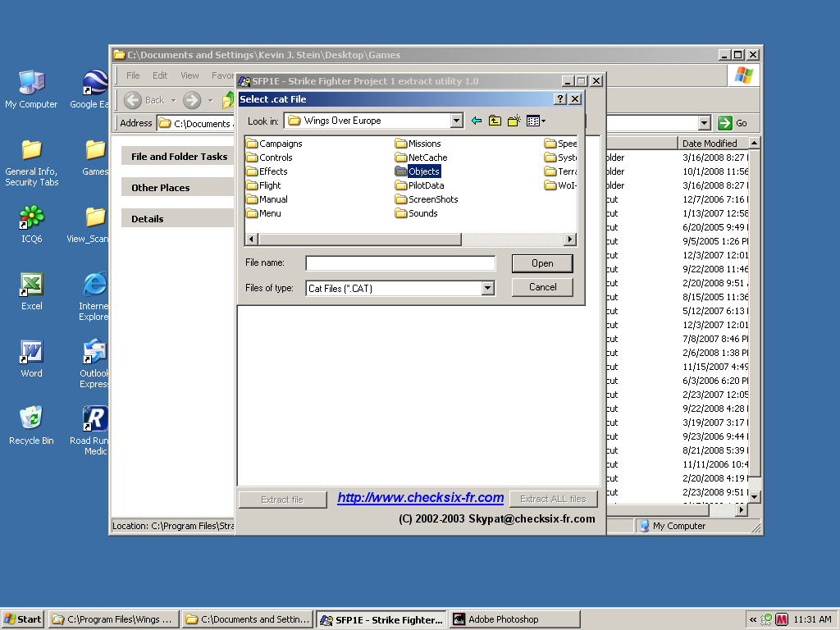Click the dialog's question mark Help button
Screen dimensions: 840x630
point(559,99)
